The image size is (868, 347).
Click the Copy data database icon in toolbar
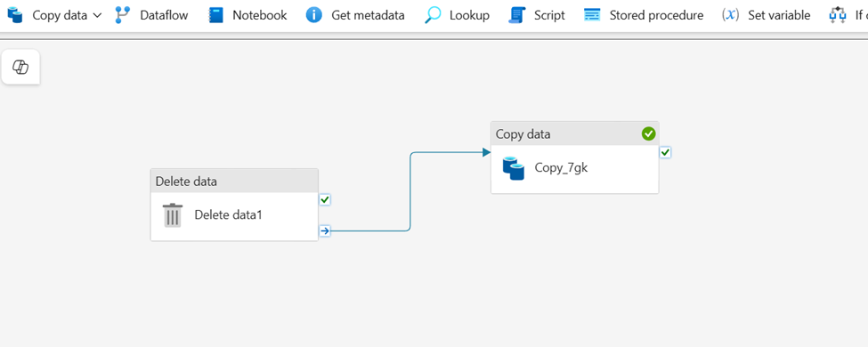[x=15, y=15]
